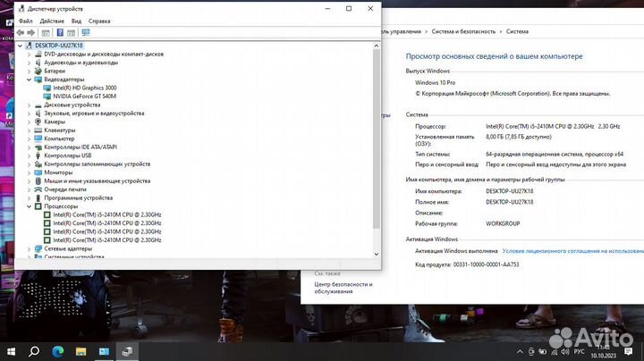
Task: Click the DESKTOP-UU27K18 computer icon
Action: tap(29, 46)
